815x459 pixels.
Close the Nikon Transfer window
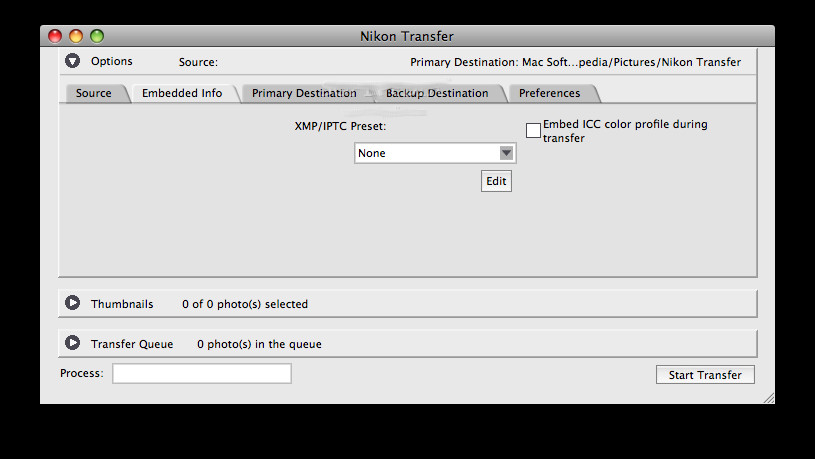55,36
